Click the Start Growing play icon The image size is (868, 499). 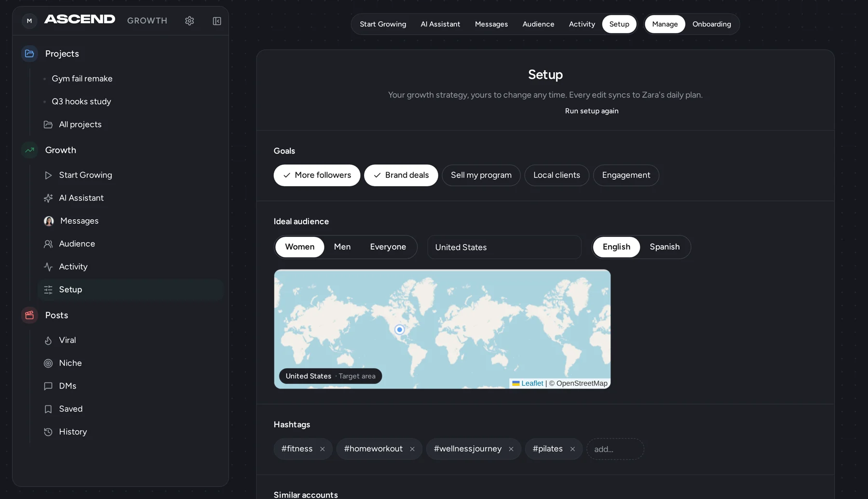pyautogui.click(x=48, y=175)
